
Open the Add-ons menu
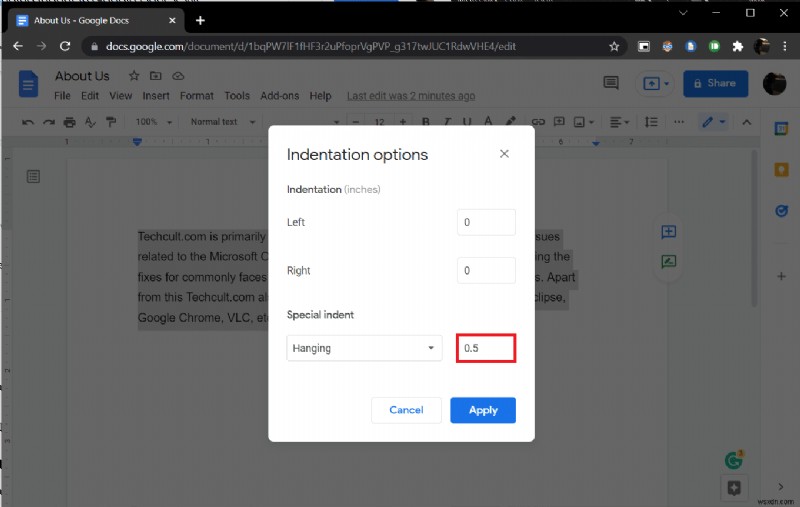click(280, 96)
